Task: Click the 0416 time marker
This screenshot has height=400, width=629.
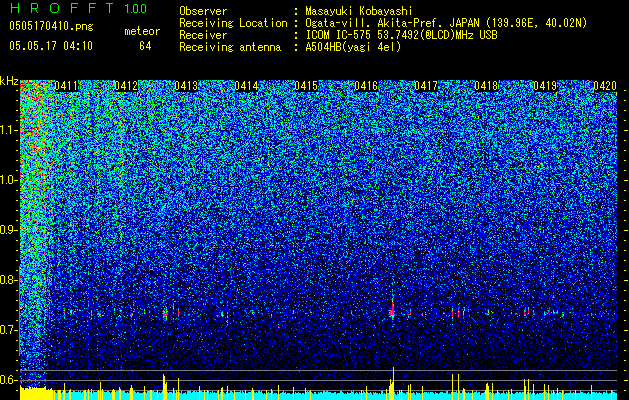Action: (366, 86)
